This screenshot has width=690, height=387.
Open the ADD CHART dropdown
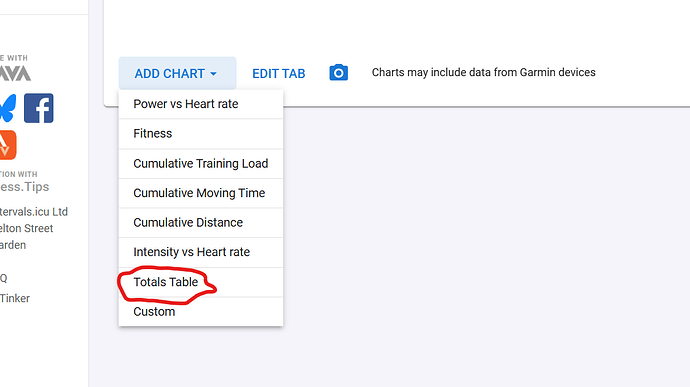[x=177, y=73]
